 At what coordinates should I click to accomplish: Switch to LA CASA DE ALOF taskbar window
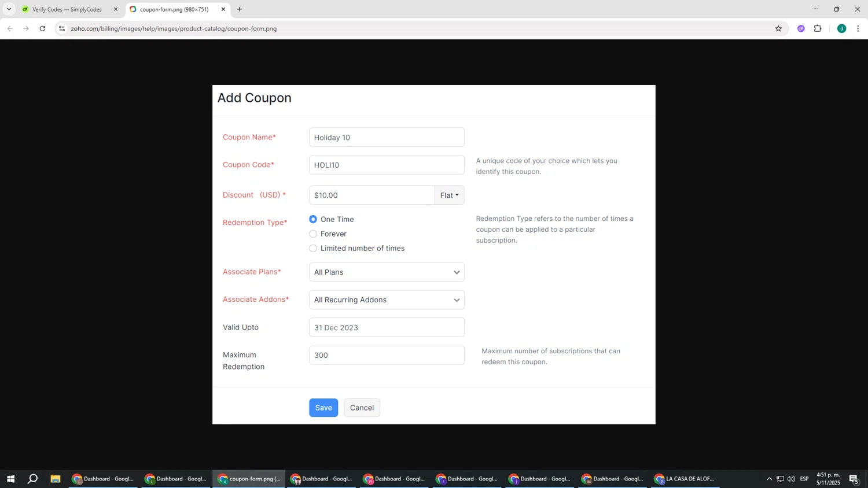[686, 479]
